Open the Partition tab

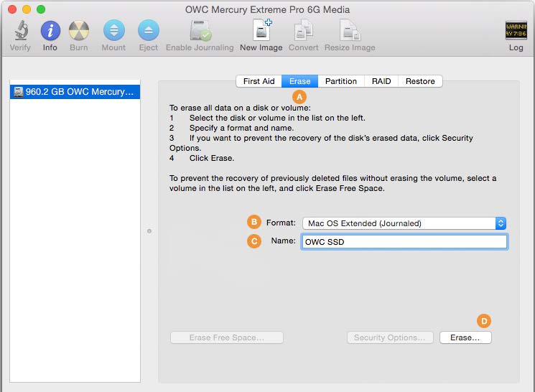click(x=341, y=81)
